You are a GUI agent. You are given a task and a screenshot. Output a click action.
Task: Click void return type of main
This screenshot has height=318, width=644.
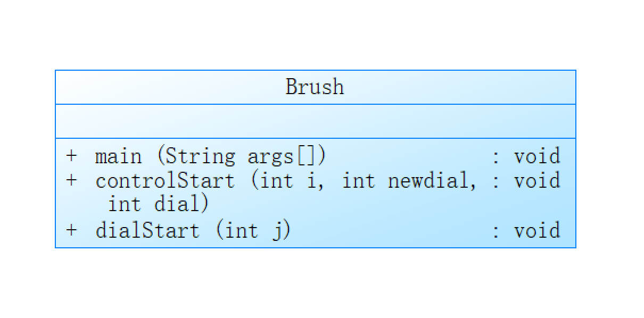point(536,156)
